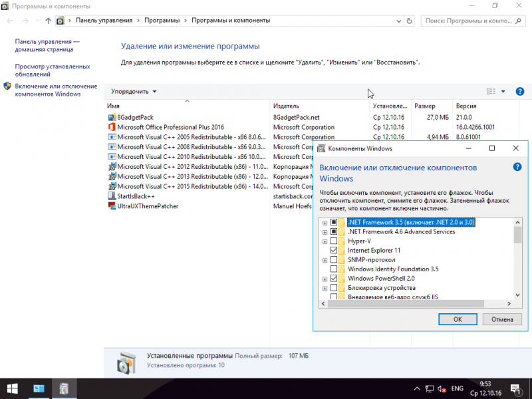Click the Microsoft Office Professional Plus 2016 icon
The width and height of the screenshot is (532, 399).
112,127
